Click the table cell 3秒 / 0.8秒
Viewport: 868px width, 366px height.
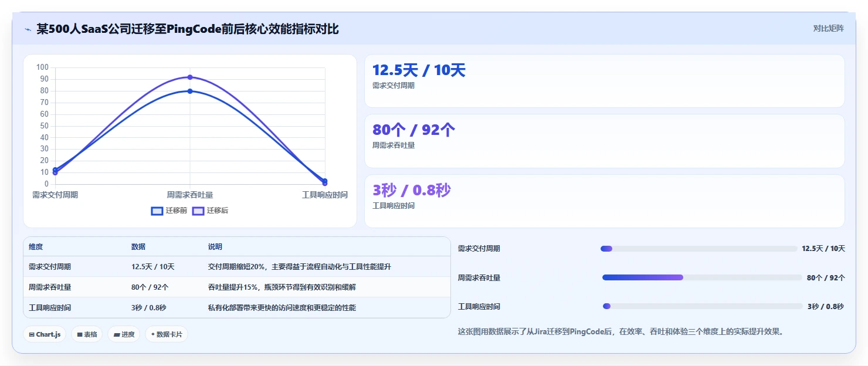pos(149,308)
